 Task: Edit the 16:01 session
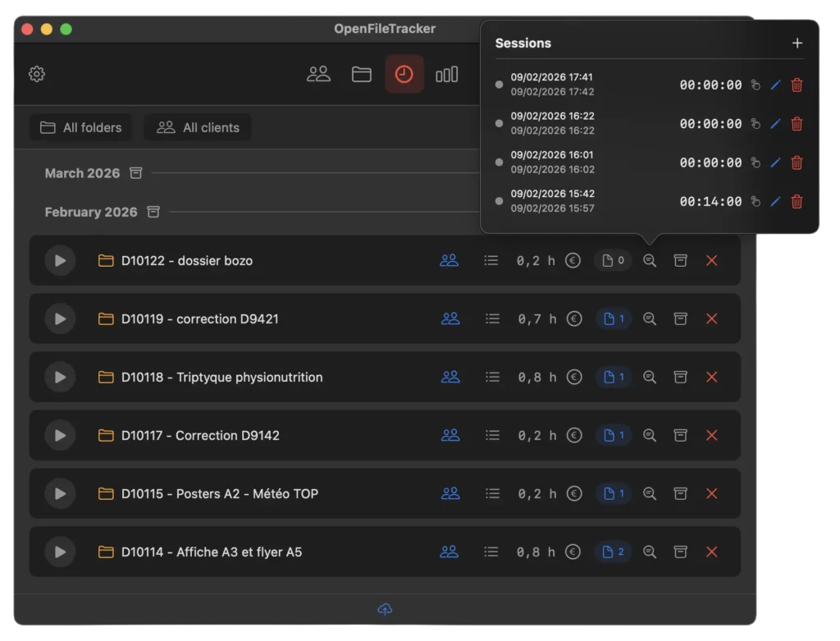(775, 163)
